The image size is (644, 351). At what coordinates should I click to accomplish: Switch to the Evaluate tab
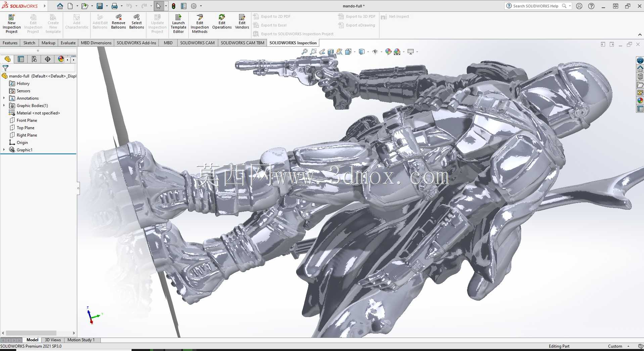click(68, 43)
